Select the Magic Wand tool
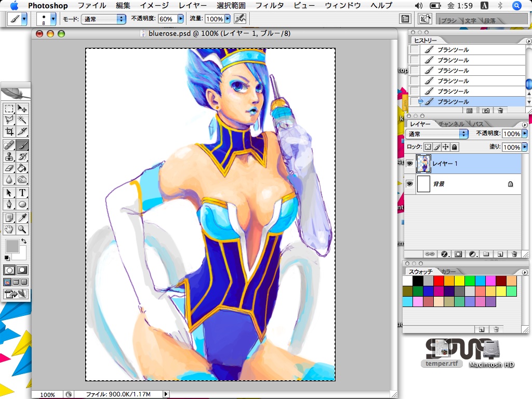The width and height of the screenshot is (532, 399). coord(22,120)
